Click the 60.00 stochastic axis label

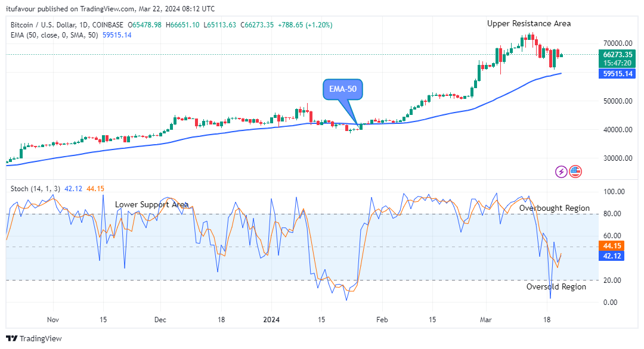coord(612,236)
